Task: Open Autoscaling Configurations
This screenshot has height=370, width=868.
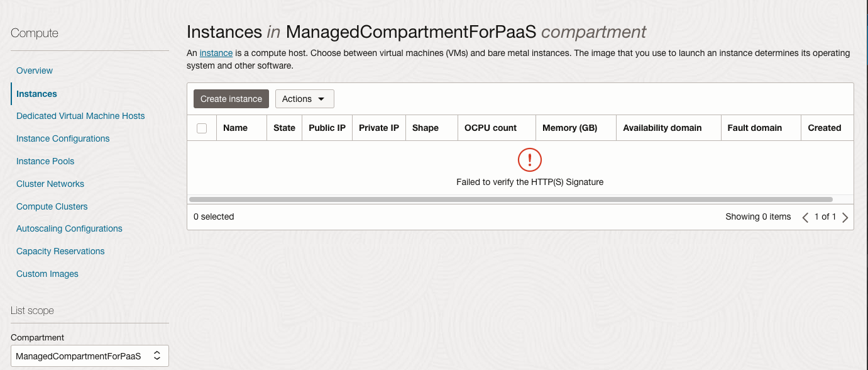Action: coord(69,228)
